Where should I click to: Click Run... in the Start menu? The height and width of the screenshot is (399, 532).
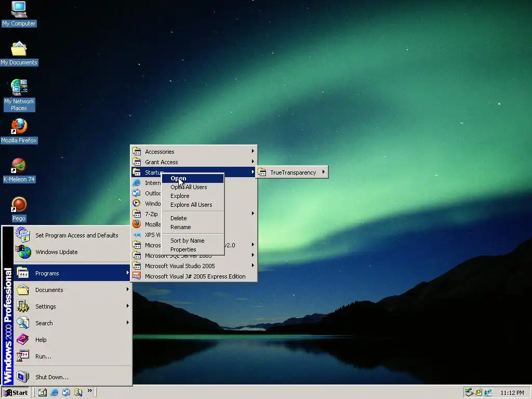coord(72,356)
